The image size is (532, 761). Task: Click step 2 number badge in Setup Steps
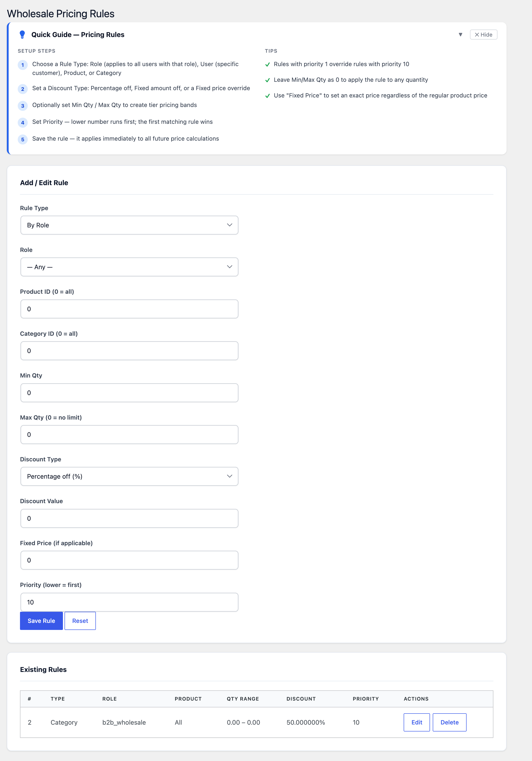coord(22,89)
